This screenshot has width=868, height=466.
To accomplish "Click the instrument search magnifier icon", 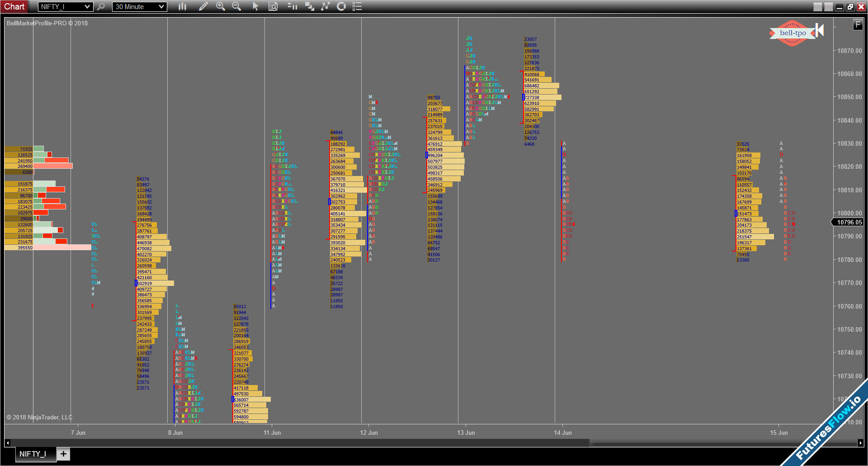I will (101, 6).
